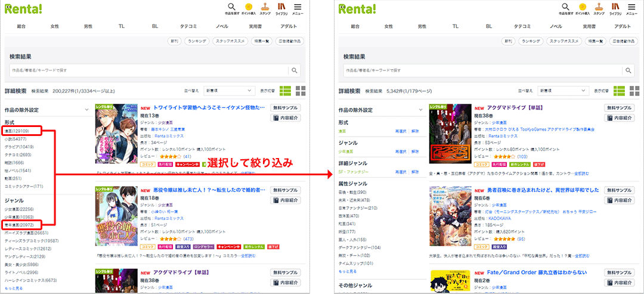Screen dimensions: 644x294
Task: Click the スタンプ stamp icon in right page header
Action: [x=599, y=8]
